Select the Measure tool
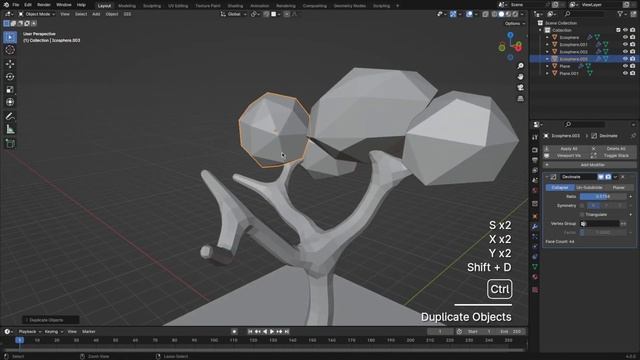Screen dimensions: 640x360 (x=10, y=129)
